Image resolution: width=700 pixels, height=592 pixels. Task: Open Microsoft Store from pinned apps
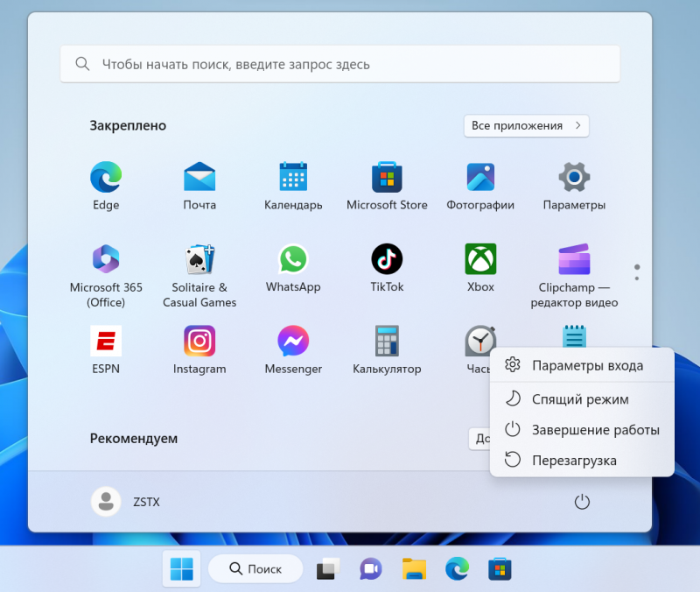point(387,187)
